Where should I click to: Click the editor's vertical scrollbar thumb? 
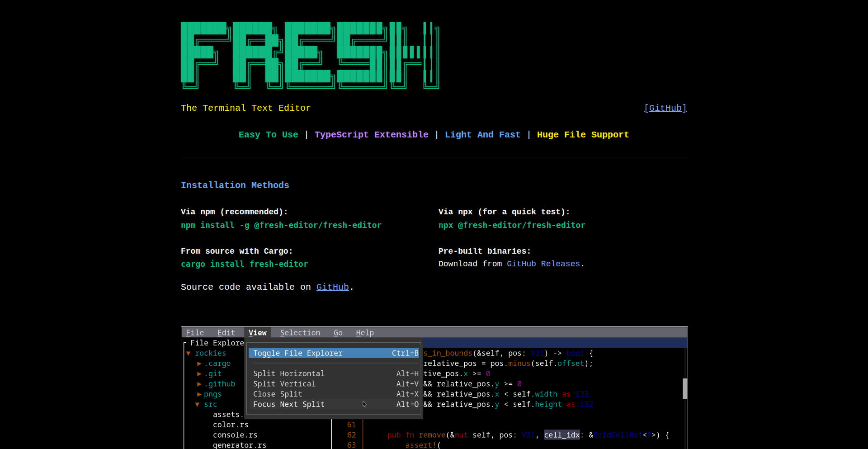685,388
